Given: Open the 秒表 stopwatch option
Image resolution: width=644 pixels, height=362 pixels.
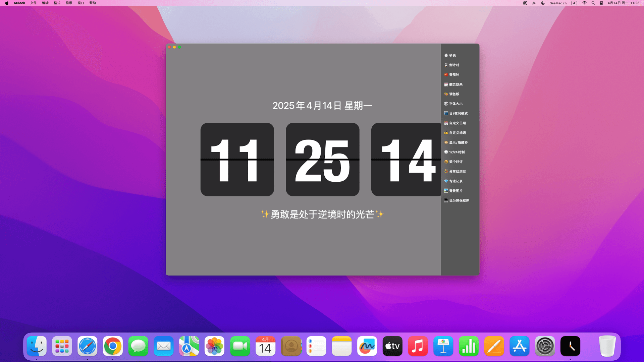Looking at the screenshot, I should (x=452, y=55).
